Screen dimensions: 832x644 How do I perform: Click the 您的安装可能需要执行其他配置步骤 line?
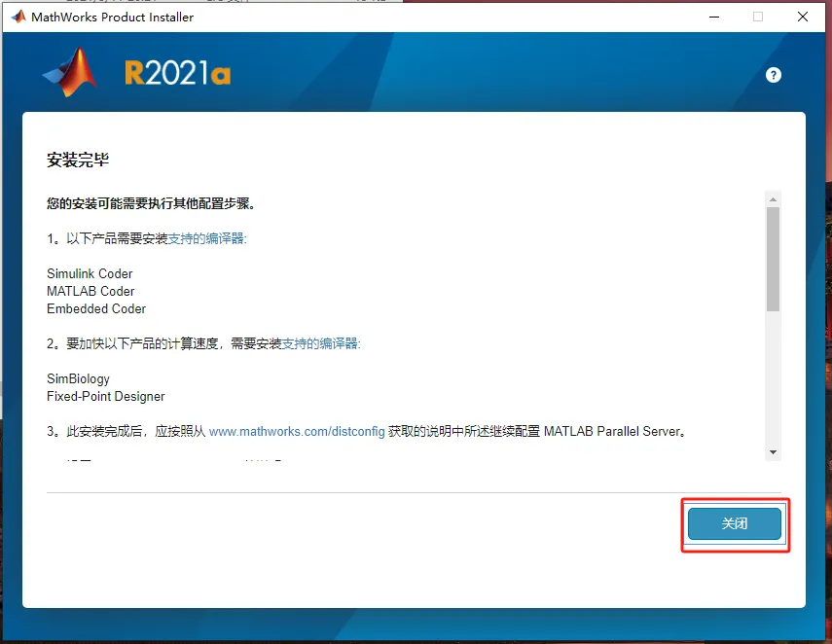pyautogui.click(x=151, y=203)
